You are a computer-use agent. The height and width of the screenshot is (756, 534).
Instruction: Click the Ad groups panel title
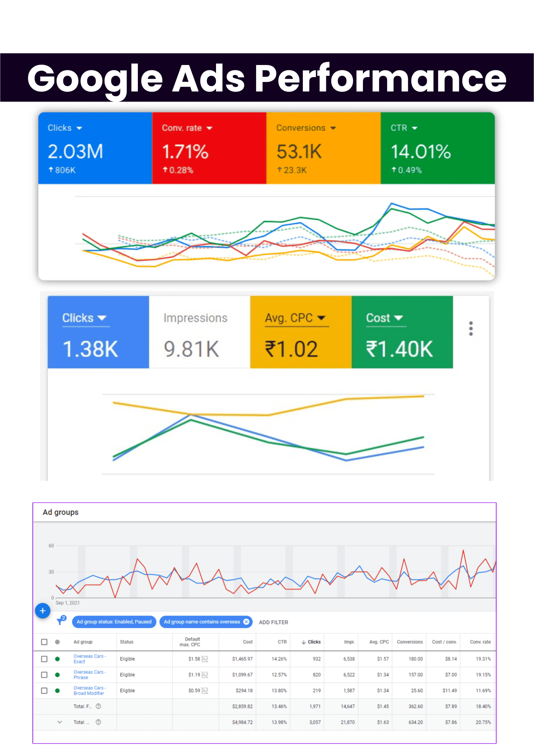(x=60, y=512)
